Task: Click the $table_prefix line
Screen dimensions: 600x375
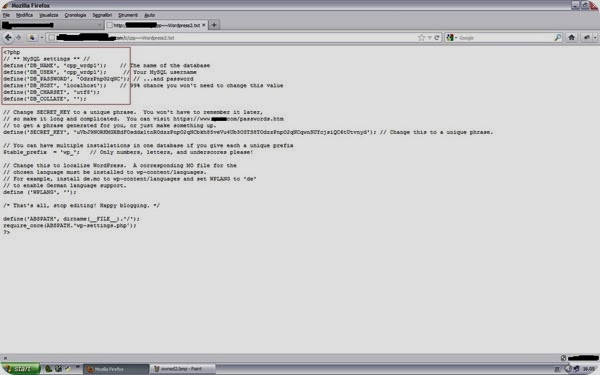Action: pos(128,152)
